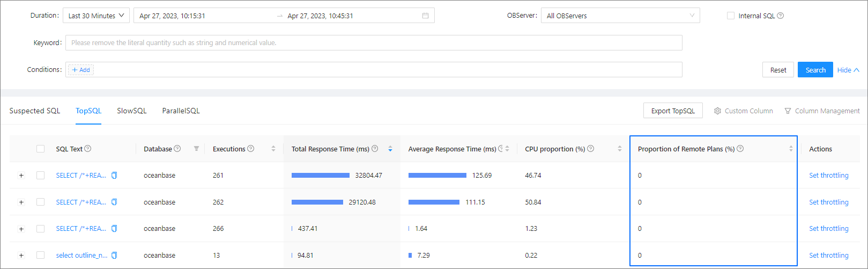Click Set throttling for the first row
Screen dimensions: 868x269
point(828,176)
